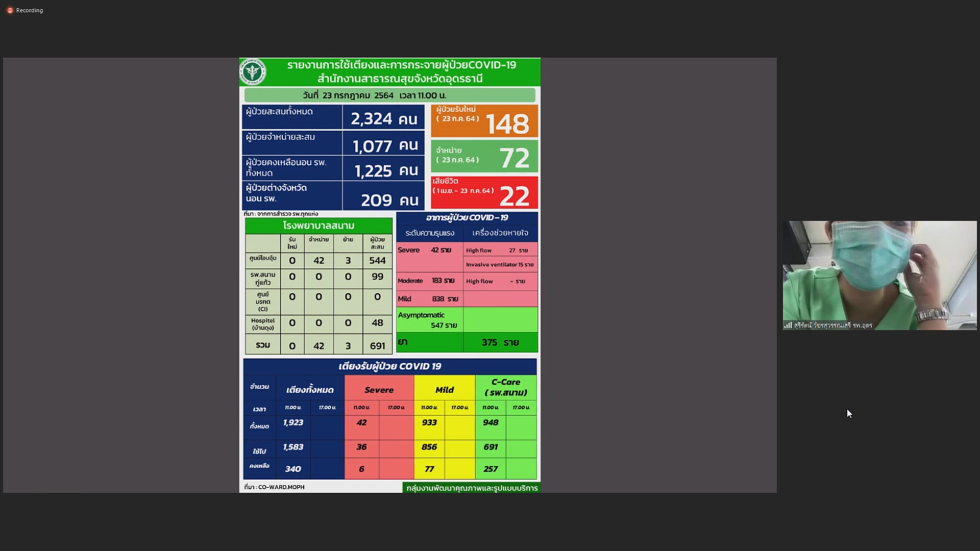This screenshot has height=551, width=980.
Task: Click the orange box showing 148 new patients
Action: pyautogui.click(x=484, y=121)
